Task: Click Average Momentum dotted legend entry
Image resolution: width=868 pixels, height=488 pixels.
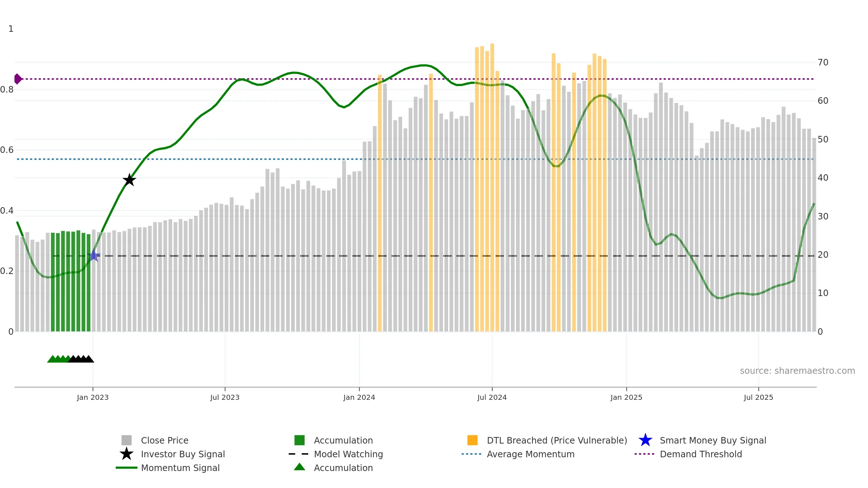Action: click(518, 454)
